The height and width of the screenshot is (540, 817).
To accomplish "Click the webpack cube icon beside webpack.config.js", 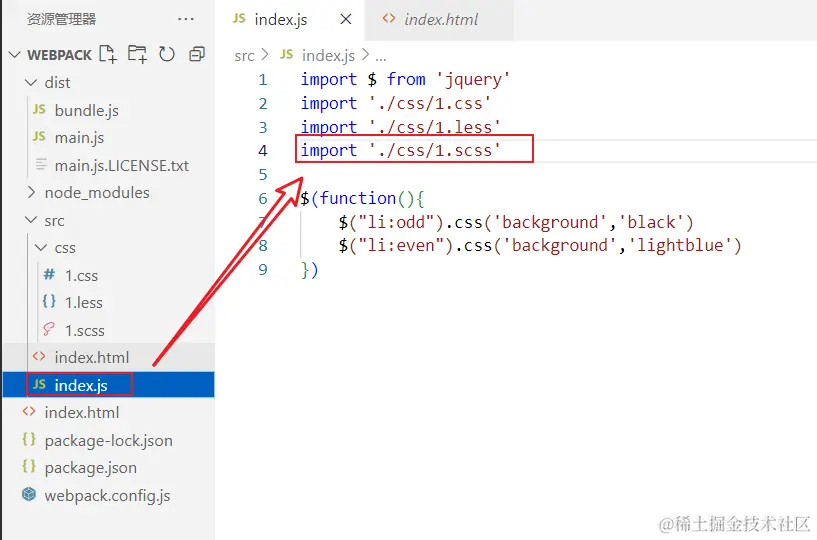I will pos(29,494).
